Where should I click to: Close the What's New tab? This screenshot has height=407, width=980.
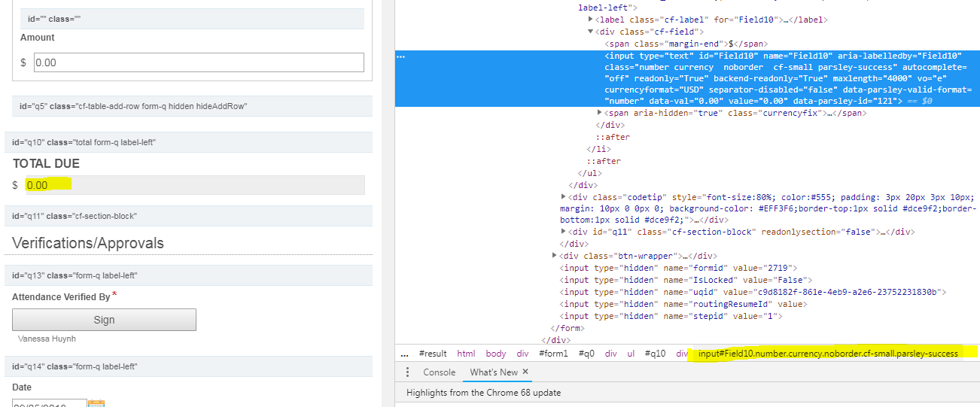point(525,372)
